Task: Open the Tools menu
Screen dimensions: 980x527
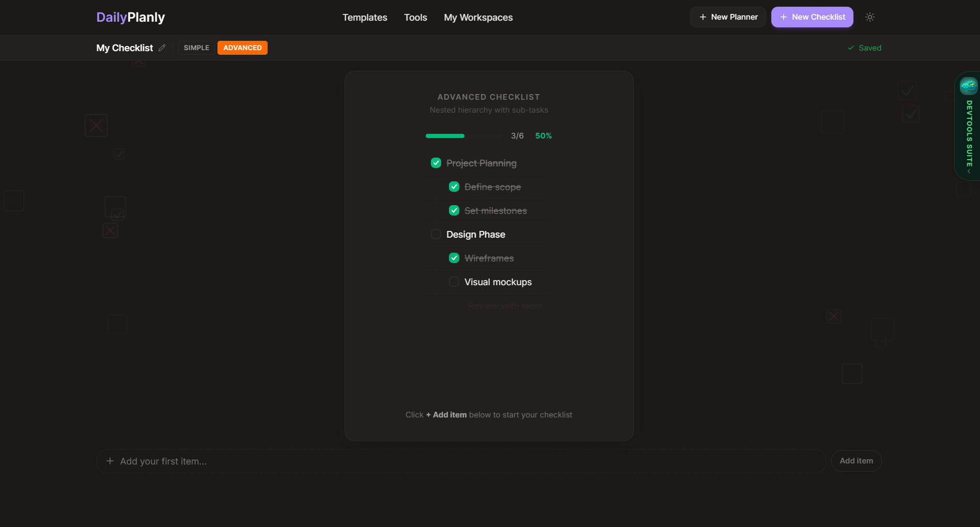Action: [x=415, y=18]
